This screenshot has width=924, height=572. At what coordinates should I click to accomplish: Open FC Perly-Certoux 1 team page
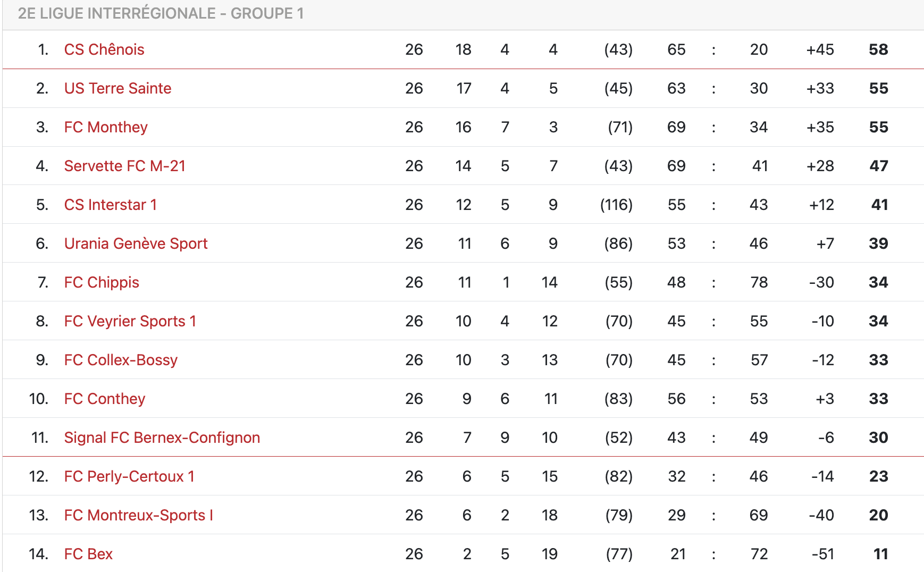point(129,476)
